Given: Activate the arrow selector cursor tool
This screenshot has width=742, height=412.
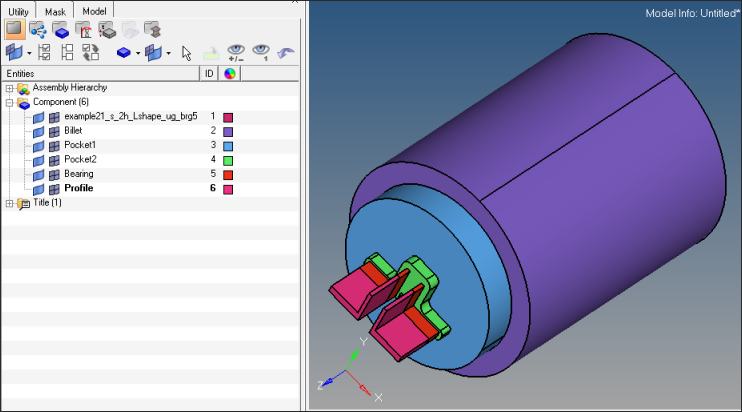Looking at the screenshot, I should pyautogui.click(x=186, y=52).
